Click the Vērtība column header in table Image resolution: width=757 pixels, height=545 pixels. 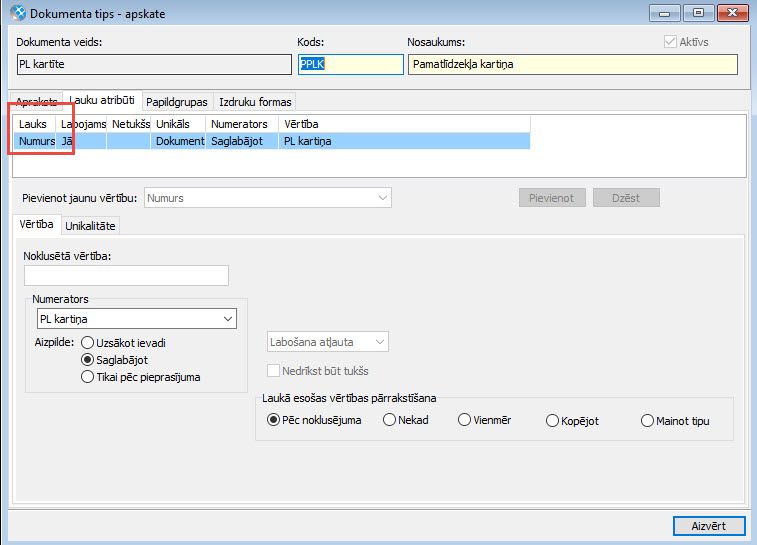(405, 124)
